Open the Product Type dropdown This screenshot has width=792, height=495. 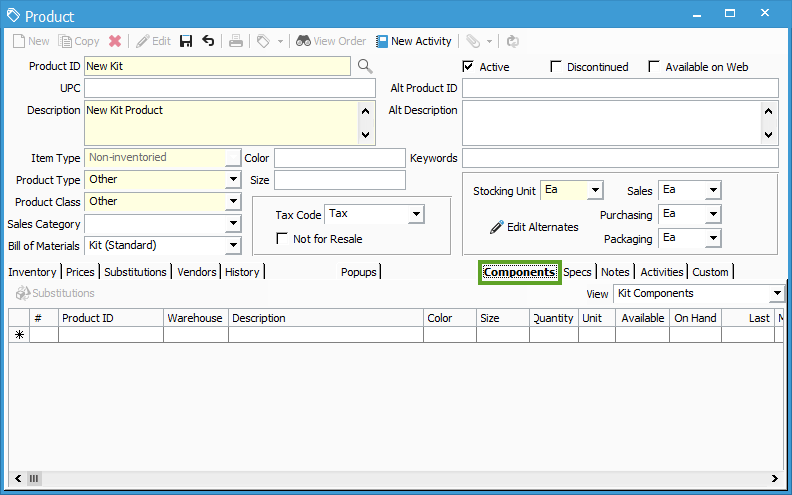(x=233, y=179)
